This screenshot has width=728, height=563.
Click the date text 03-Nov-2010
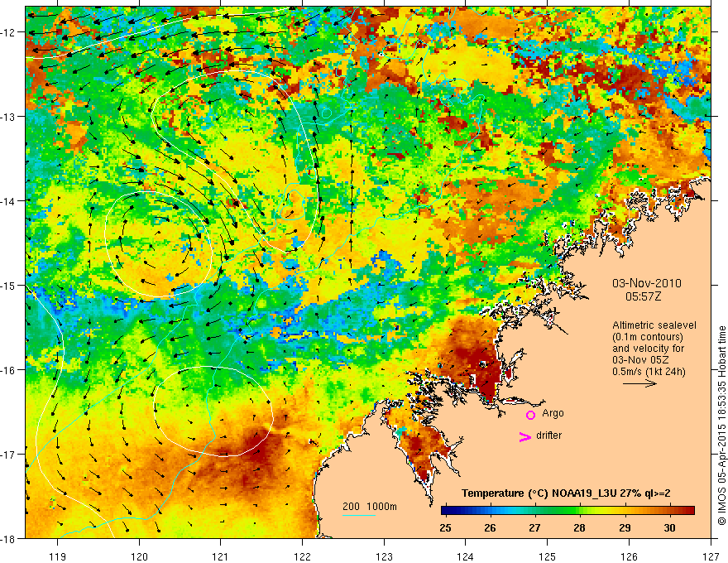click(x=647, y=283)
